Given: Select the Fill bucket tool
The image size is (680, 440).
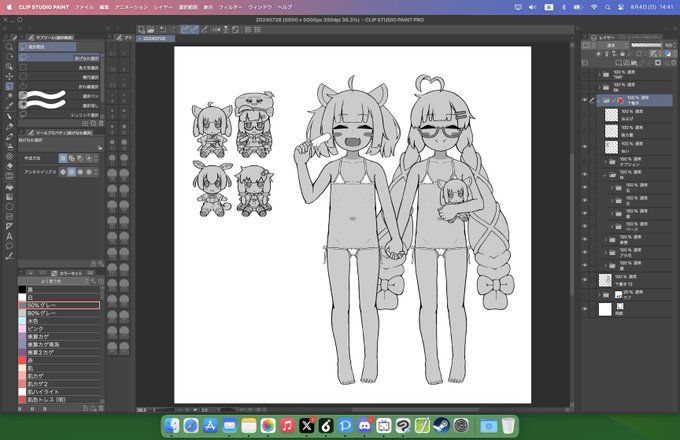Looking at the screenshot, I should tap(9, 187).
